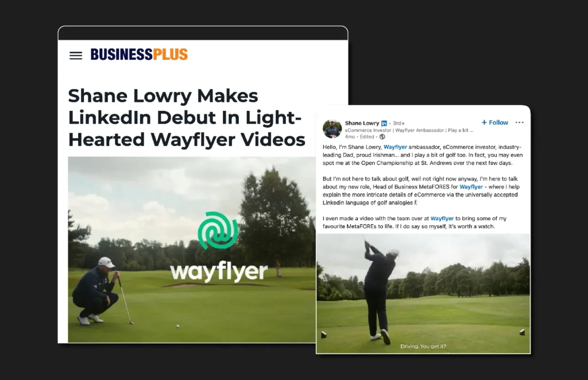
Task: Click the wayflyer wordmark on article image
Action: [x=219, y=271]
